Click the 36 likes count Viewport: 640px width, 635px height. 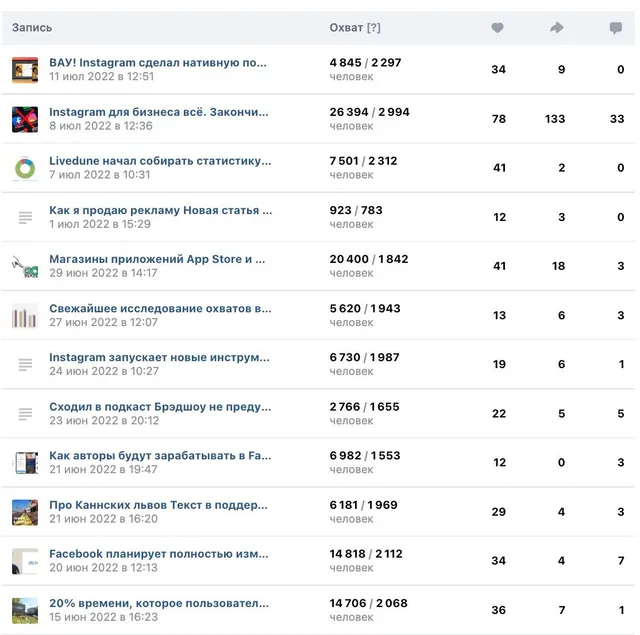pos(499,611)
